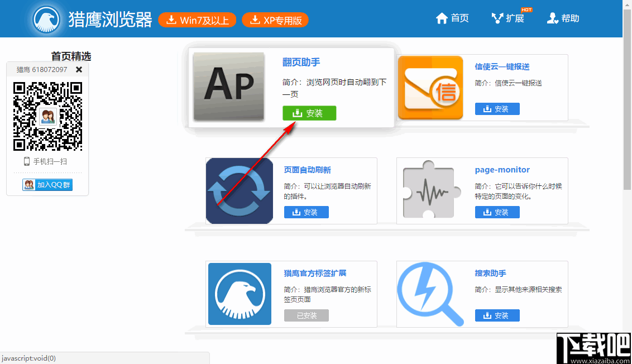This screenshot has width=632, height=364.
Task: Open the 翻页助手 title link
Action: pos(301,62)
